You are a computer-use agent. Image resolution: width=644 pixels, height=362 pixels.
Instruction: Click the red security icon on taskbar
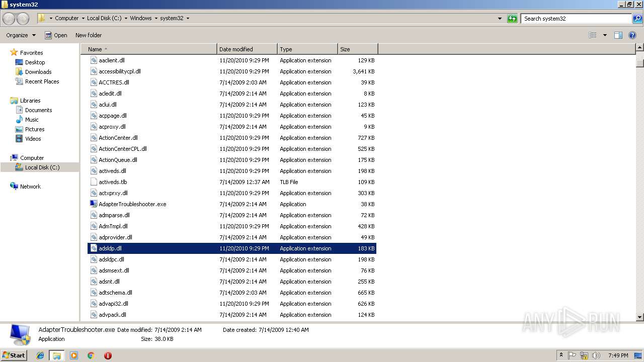(x=108, y=355)
